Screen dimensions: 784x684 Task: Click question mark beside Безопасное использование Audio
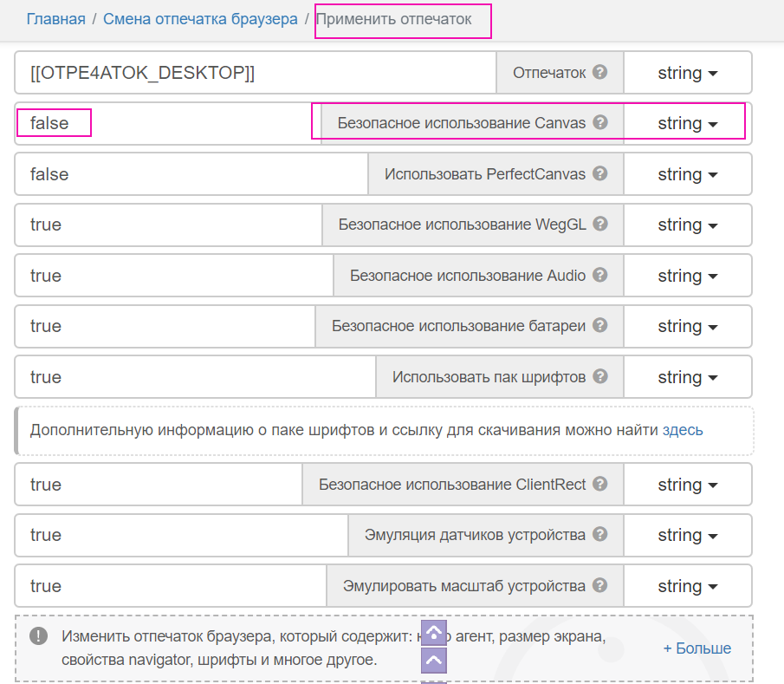point(600,276)
